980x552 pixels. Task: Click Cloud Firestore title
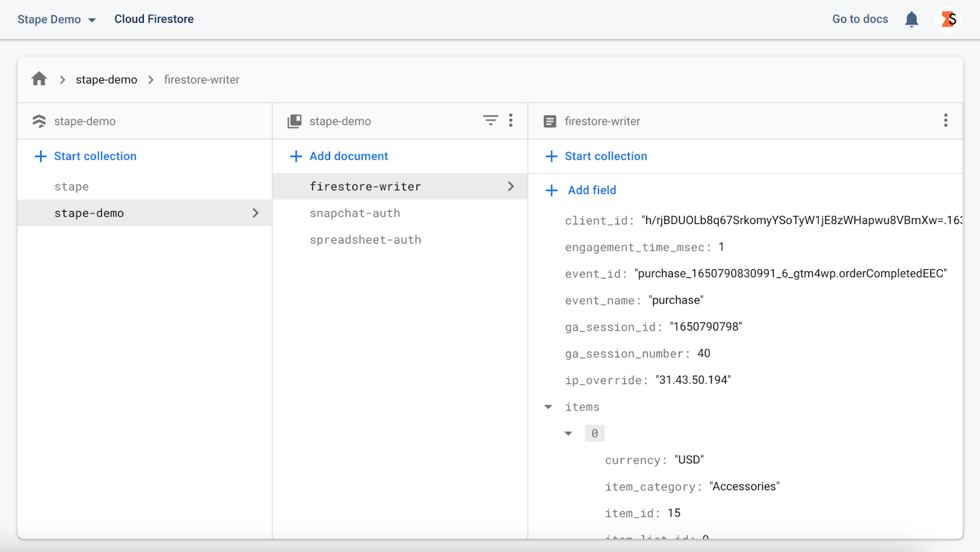coord(154,19)
